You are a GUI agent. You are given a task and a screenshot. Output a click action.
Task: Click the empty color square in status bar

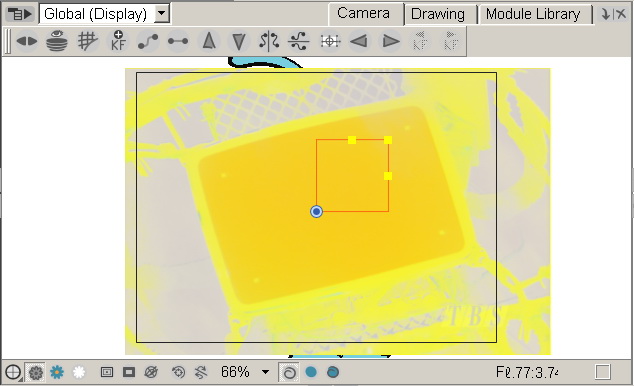[x=602, y=372]
